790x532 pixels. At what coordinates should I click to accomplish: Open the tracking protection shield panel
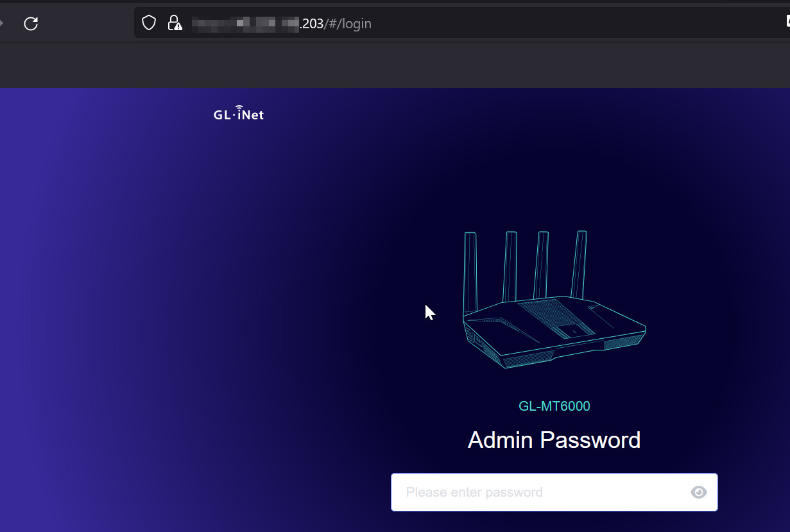click(148, 22)
